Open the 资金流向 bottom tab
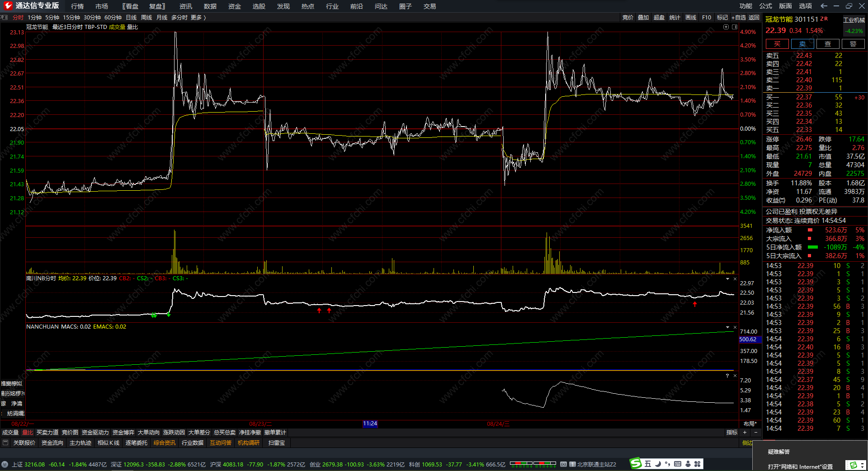The image size is (868, 471). 52,443
